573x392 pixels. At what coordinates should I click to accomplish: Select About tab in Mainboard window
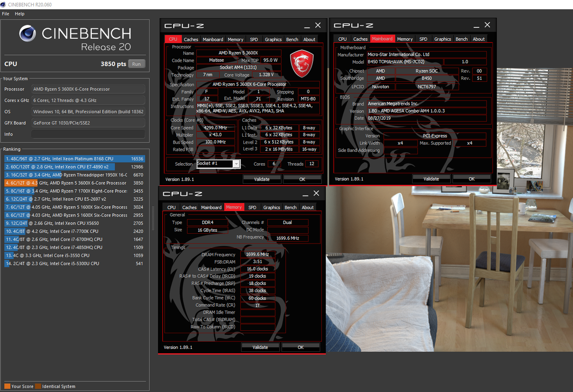[x=479, y=39]
